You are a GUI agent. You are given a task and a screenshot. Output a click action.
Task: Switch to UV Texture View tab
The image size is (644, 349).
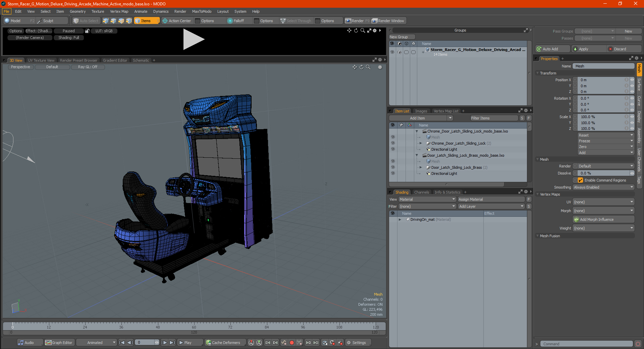pyautogui.click(x=41, y=60)
